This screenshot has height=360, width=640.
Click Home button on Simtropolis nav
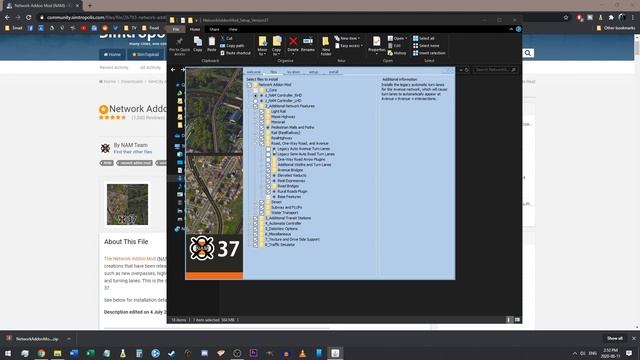[x=112, y=54]
